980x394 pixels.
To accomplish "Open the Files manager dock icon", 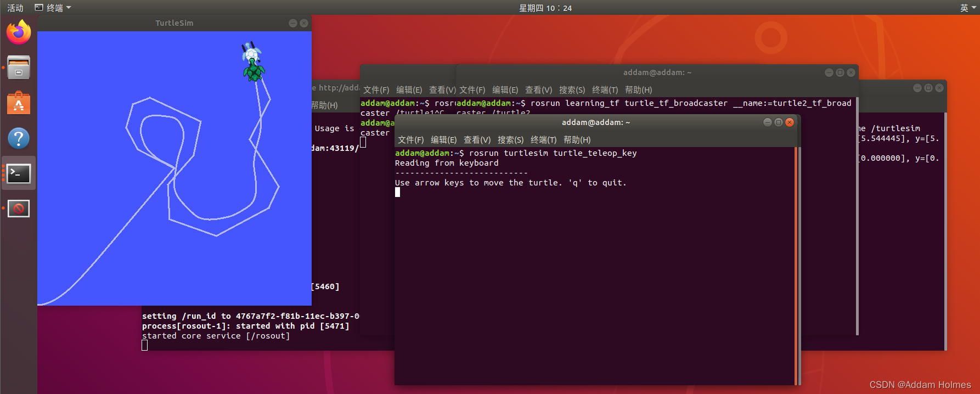I will [x=19, y=67].
